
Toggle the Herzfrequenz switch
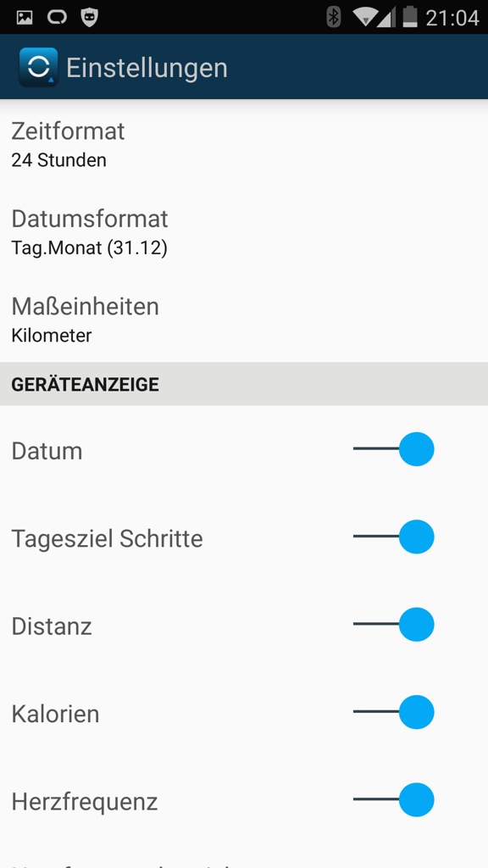coord(393,800)
